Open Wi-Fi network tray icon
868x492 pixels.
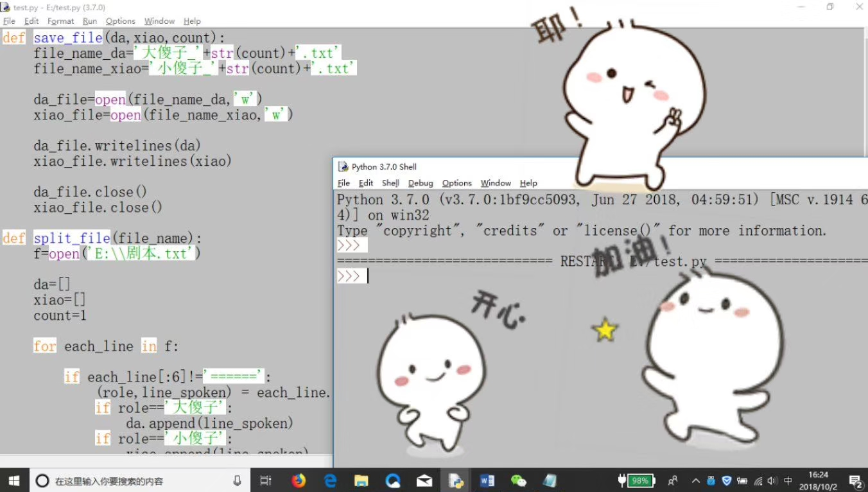758,480
